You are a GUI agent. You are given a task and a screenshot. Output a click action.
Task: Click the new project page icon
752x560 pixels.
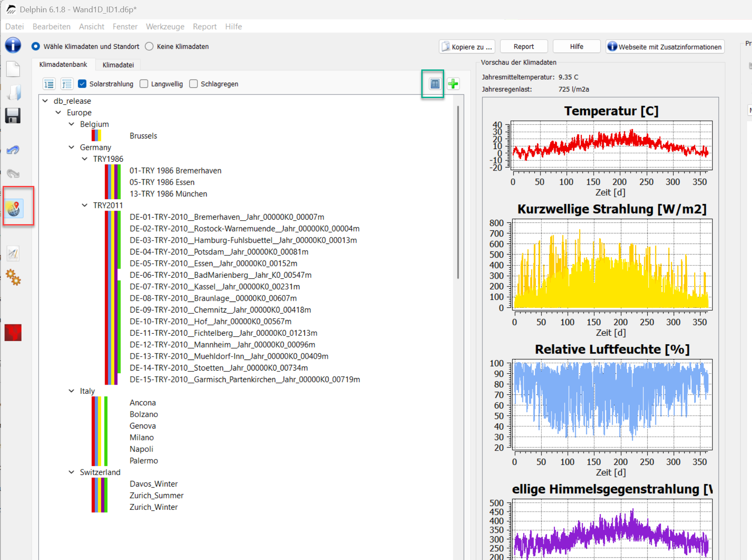coord(13,69)
